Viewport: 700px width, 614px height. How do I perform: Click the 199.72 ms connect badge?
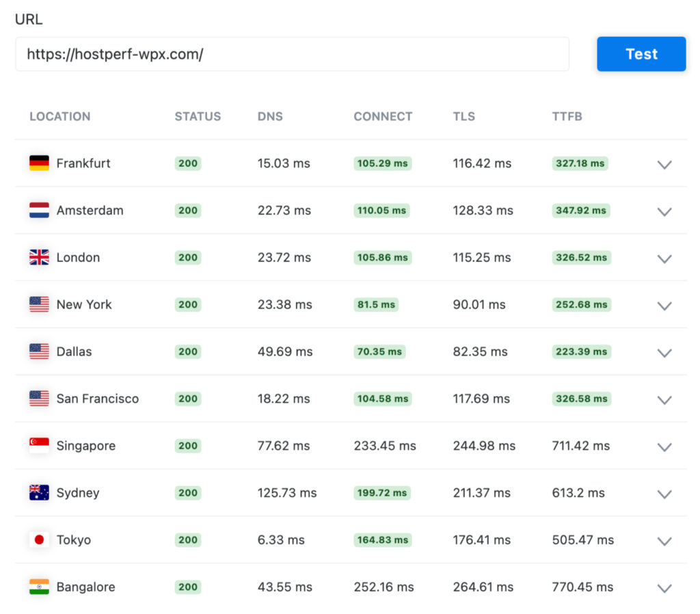coord(382,493)
